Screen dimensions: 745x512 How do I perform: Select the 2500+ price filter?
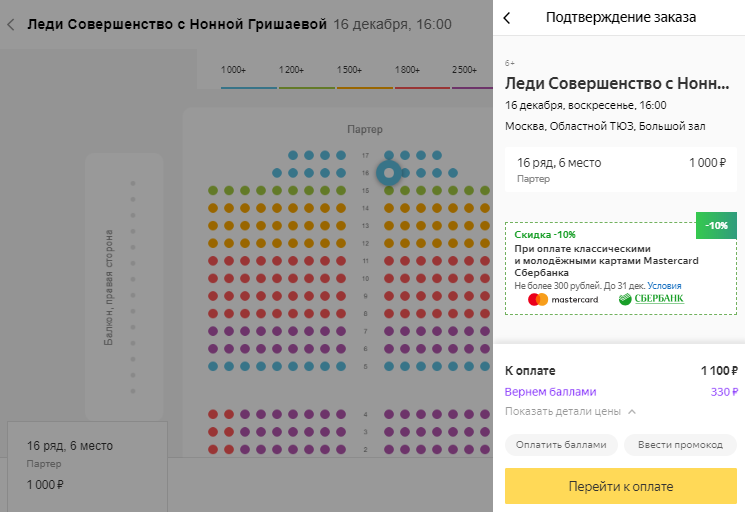coord(464,71)
